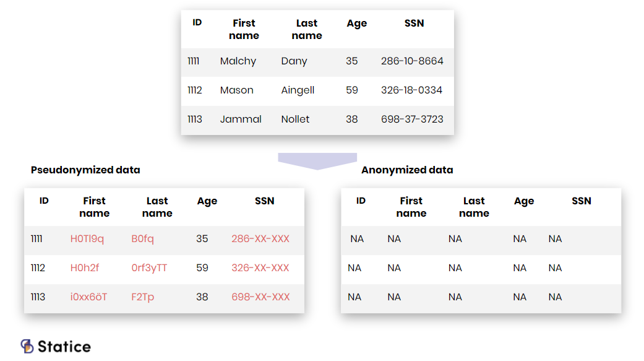Viewport: 644px width, 361px height.
Task: Select the Statice brand name text
Action: pos(64,347)
